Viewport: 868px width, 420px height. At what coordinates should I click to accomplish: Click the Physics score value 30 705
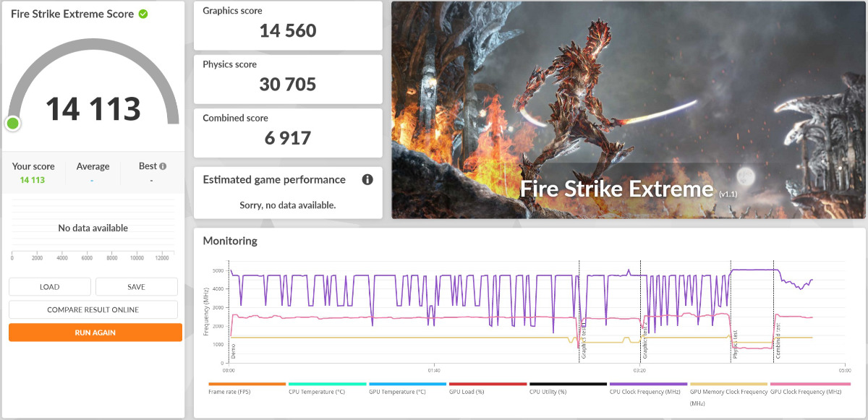click(288, 84)
